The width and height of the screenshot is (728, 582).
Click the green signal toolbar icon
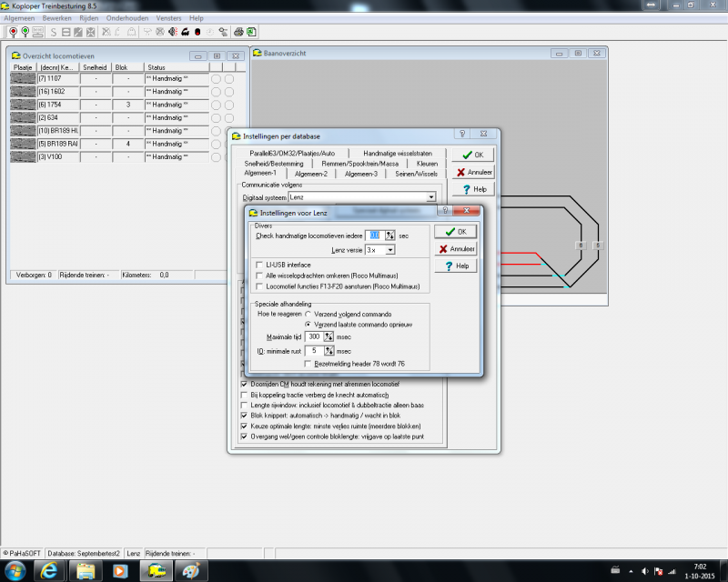click(25, 32)
